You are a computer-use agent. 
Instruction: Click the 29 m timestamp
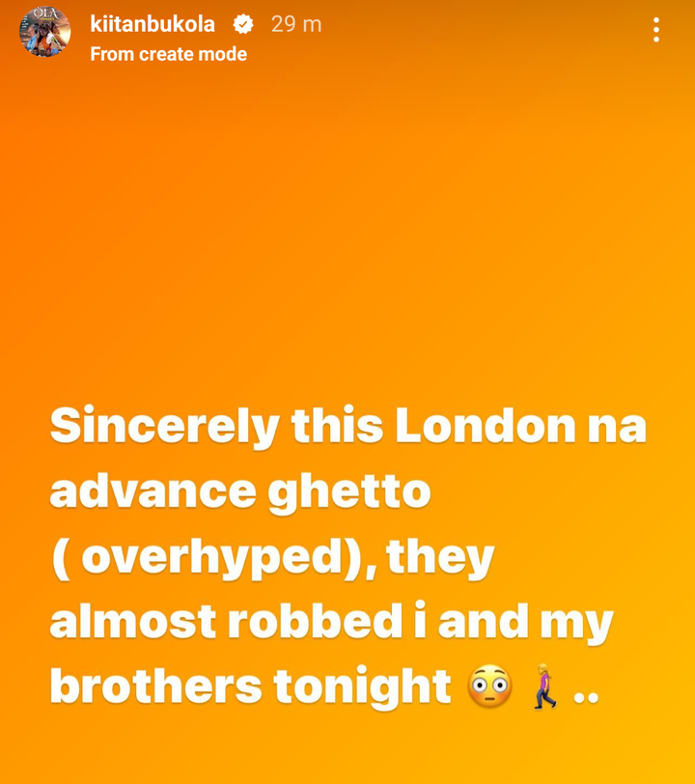(x=296, y=24)
